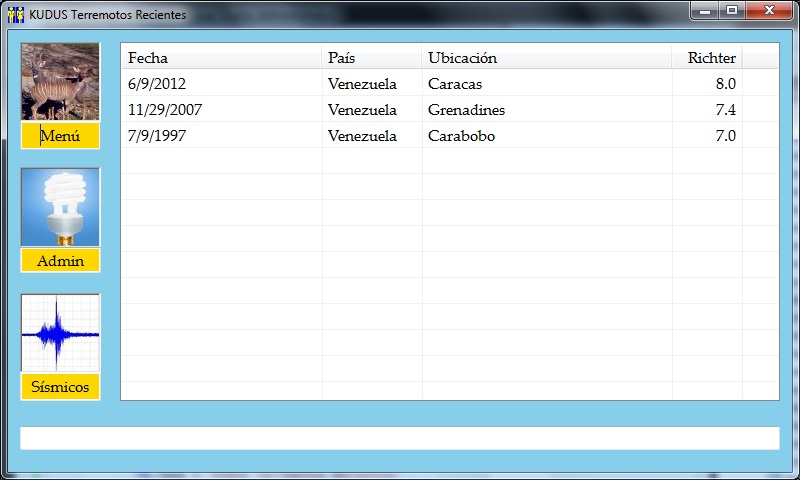Click the empty text field at bottom

(399, 438)
